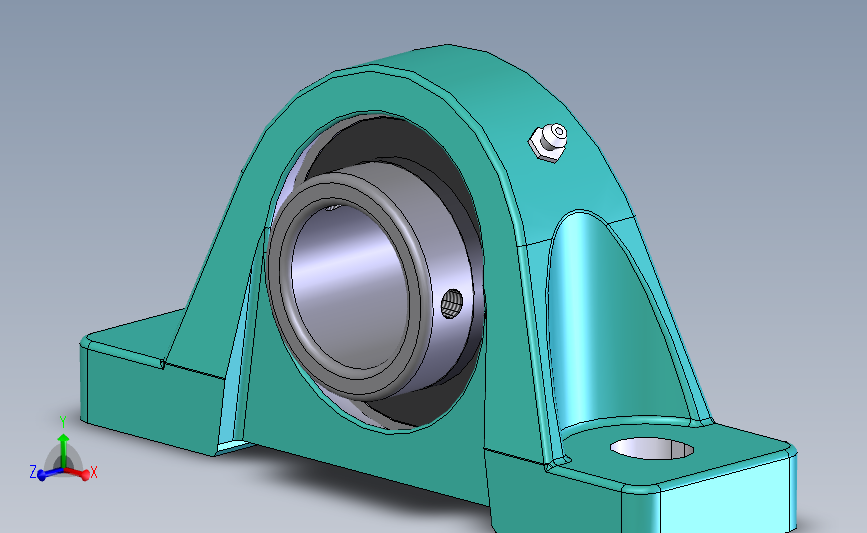Pick the threaded set screw hole on the bearing collar

[452, 304]
